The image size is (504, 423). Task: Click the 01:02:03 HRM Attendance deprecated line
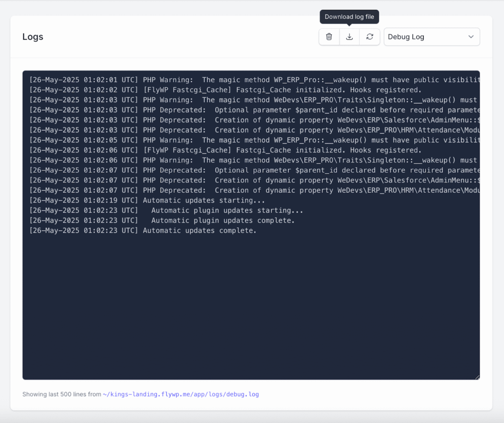(254, 130)
